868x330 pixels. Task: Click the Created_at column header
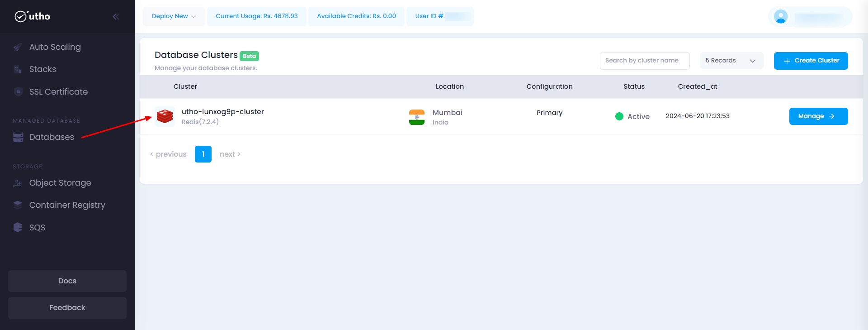tap(698, 86)
